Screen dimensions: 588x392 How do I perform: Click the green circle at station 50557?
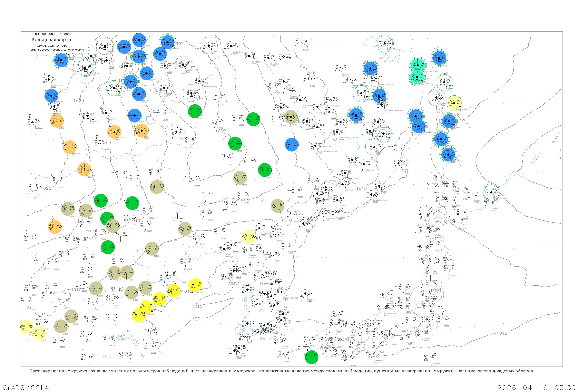(x=253, y=119)
